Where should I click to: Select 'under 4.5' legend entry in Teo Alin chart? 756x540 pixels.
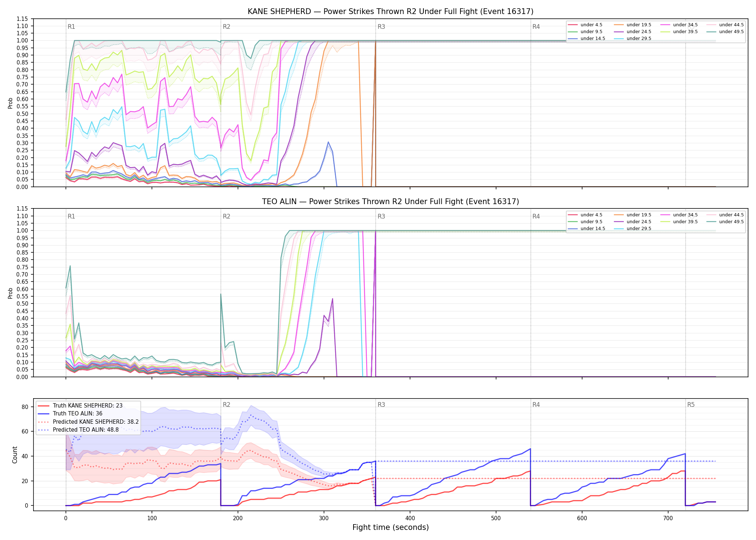tap(585, 215)
